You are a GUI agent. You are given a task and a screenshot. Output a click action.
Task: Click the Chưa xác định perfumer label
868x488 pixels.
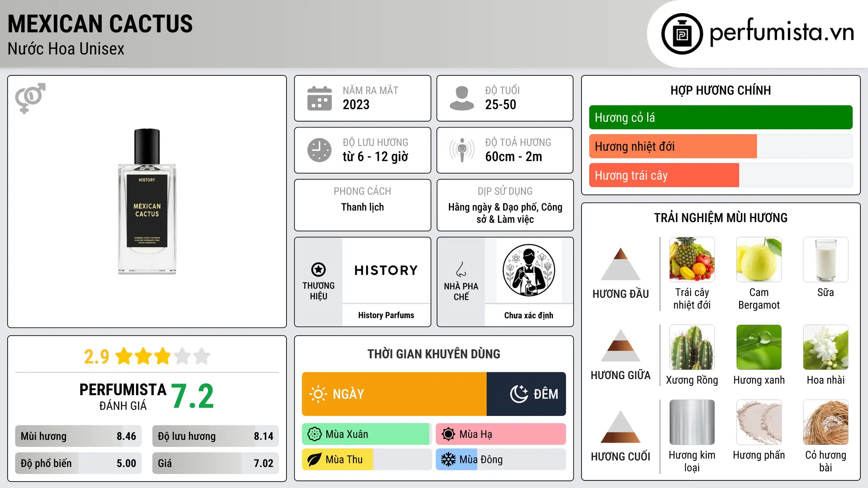[529, 315]
